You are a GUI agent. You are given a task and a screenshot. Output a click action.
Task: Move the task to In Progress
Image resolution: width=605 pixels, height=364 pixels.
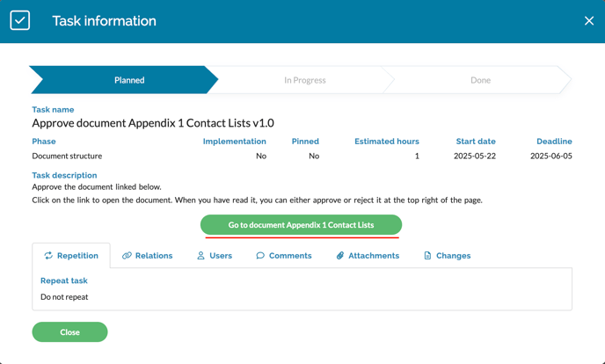(304, 80)
